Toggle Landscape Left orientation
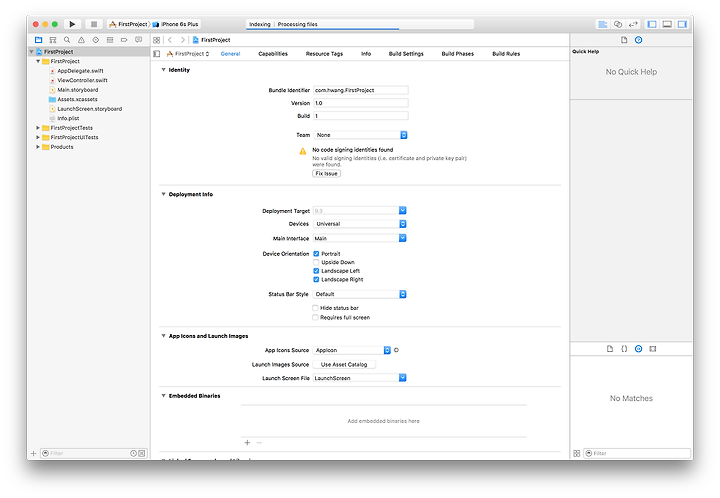The width and height of the screenshot is (720, 498). (316, 271)
